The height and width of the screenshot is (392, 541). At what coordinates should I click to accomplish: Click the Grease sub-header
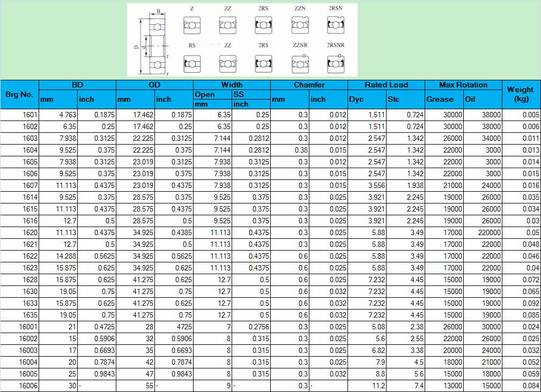[443, 99]
